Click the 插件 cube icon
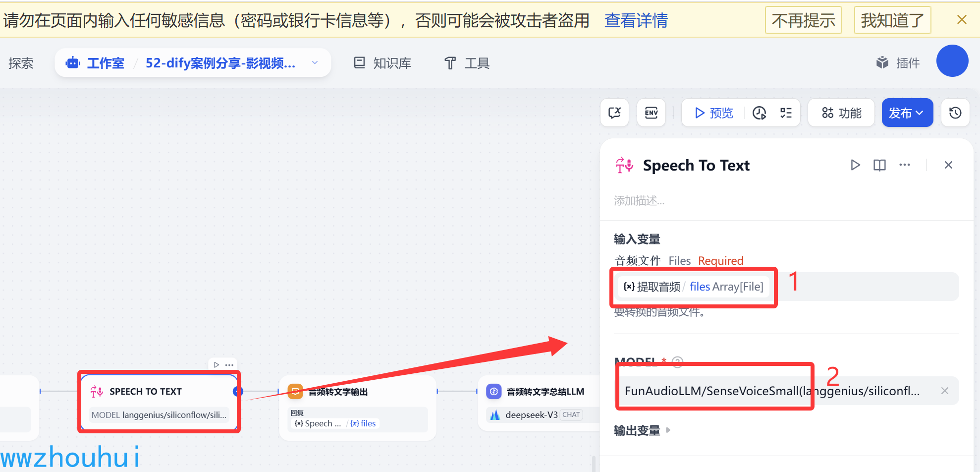 coord(882,63)
